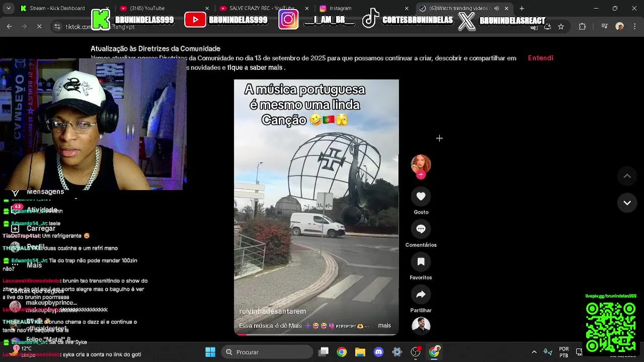Open POR PTB language switcher
The image size is (644, 362).
pos(564,352)
